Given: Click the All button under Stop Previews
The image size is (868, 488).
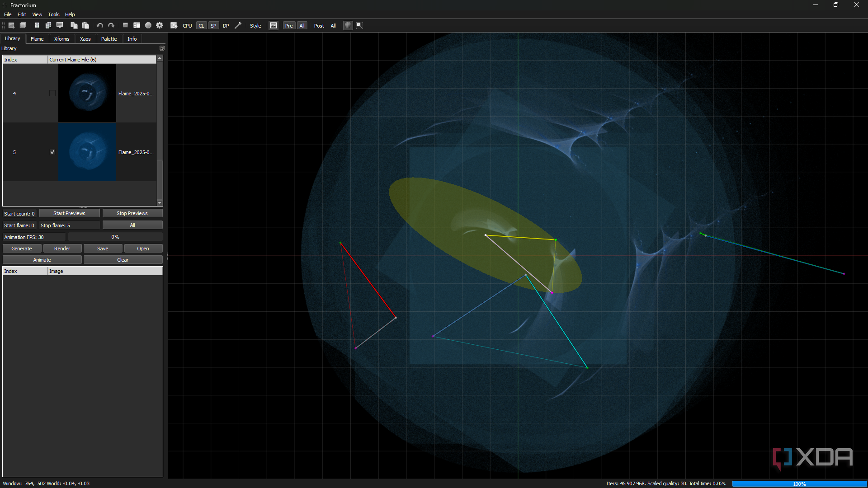Looking at the screenshot, I should (132, 225).
